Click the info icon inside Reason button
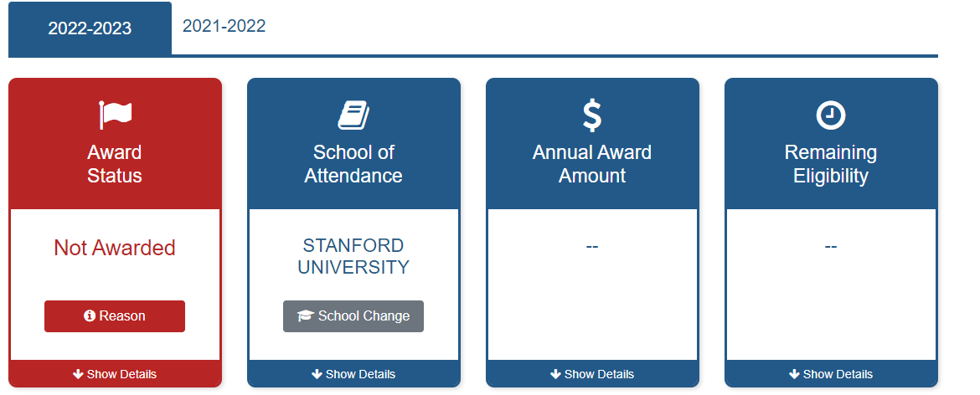 [x=90, y=315]
